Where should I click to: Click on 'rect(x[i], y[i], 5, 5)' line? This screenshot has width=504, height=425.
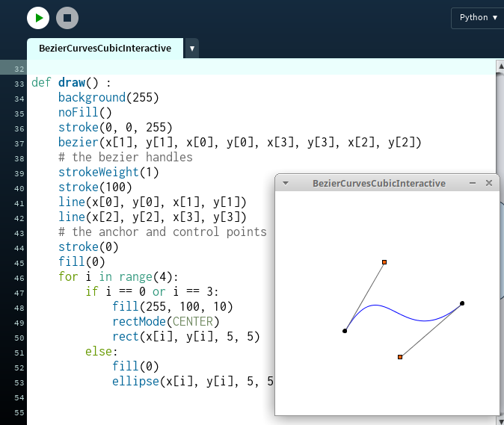click(x=185, y=336)
